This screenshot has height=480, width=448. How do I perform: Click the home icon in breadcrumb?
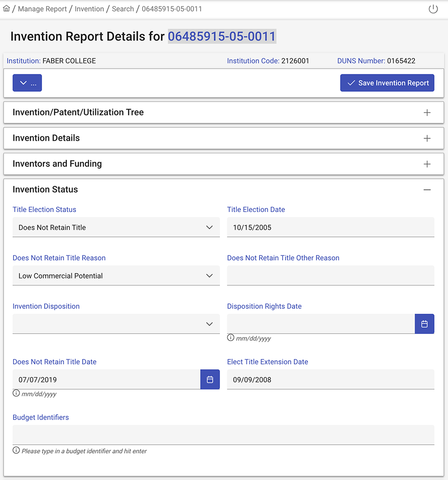pos(6,9)
